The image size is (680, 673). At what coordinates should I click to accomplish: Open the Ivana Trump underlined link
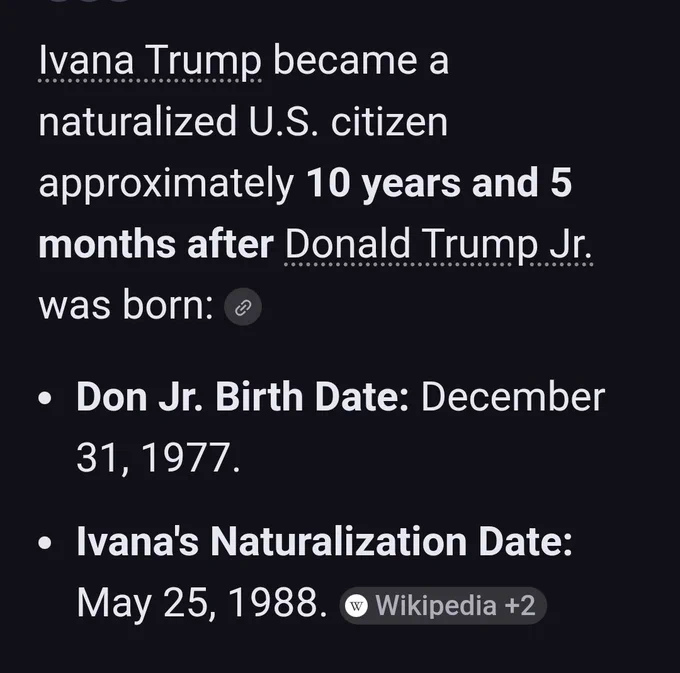[x=150, y=61]
